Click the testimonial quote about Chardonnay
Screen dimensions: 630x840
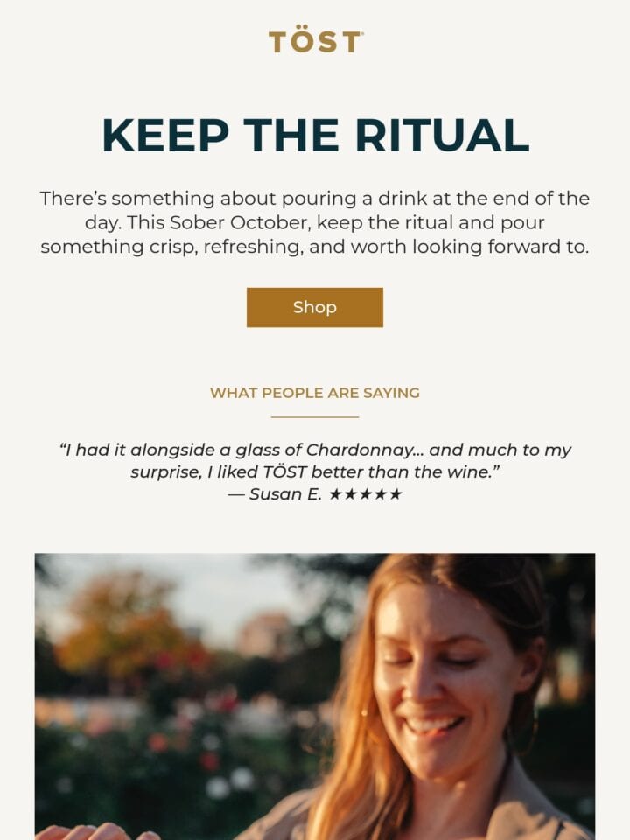[x=315, y=461]
